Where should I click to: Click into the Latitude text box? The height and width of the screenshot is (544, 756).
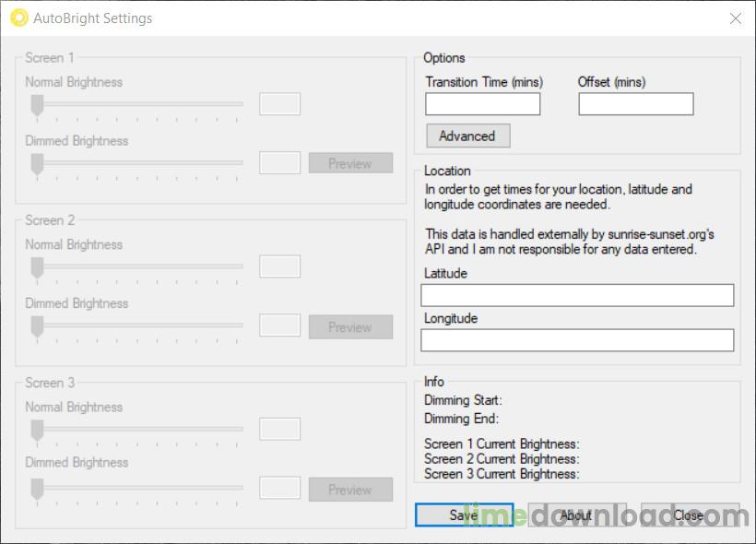(x=577, y=295)
